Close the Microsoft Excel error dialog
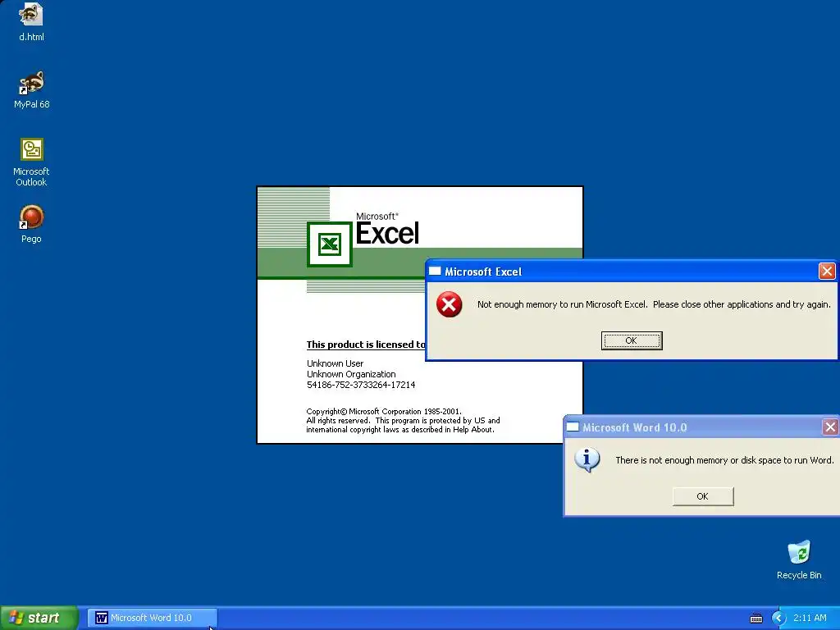The height and width of the screenshot is (630, 840). (827, 272)
